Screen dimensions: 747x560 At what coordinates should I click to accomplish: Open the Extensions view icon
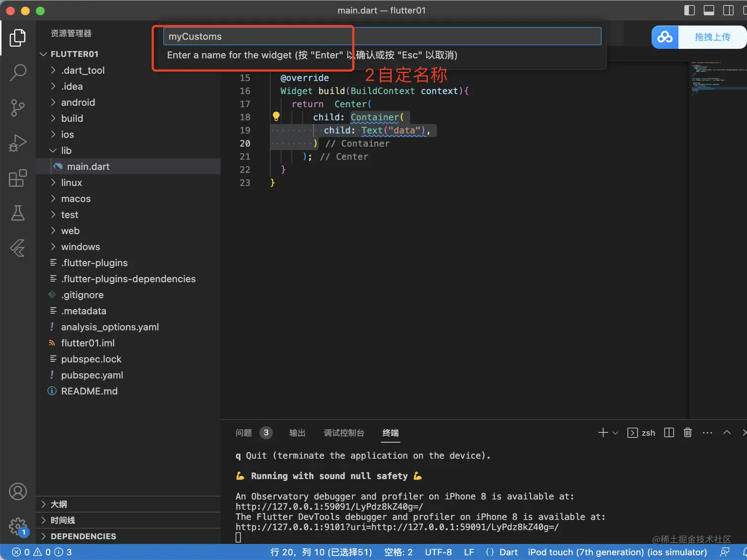(x=18, y=178)
